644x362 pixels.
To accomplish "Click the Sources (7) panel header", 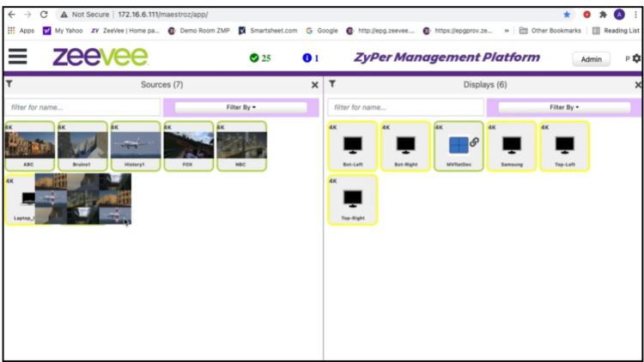I will [x=161, y=85].
